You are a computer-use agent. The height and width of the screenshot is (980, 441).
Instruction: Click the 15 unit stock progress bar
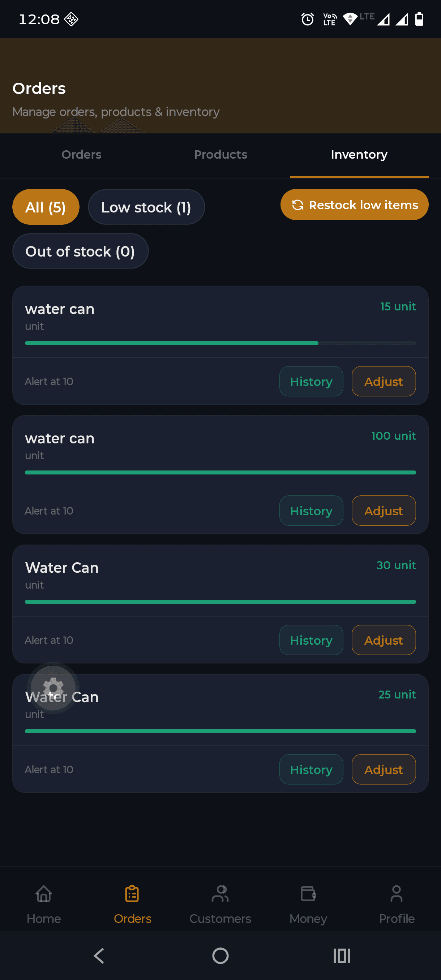[x=220, y=343]
